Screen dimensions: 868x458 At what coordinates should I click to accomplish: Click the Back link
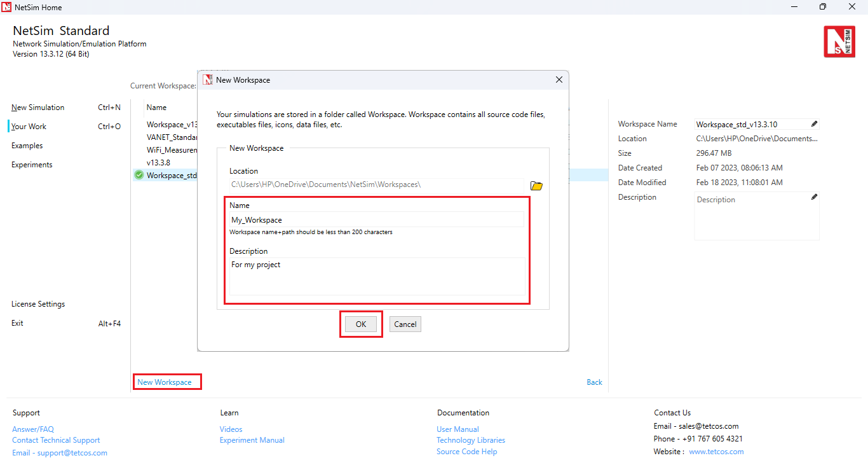click(595, 382)
